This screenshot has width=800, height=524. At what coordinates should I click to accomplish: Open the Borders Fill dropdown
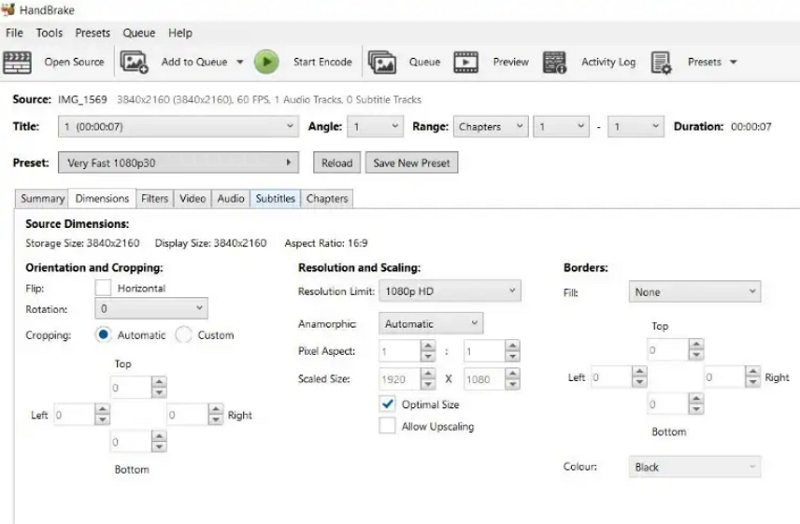point(694,292)
